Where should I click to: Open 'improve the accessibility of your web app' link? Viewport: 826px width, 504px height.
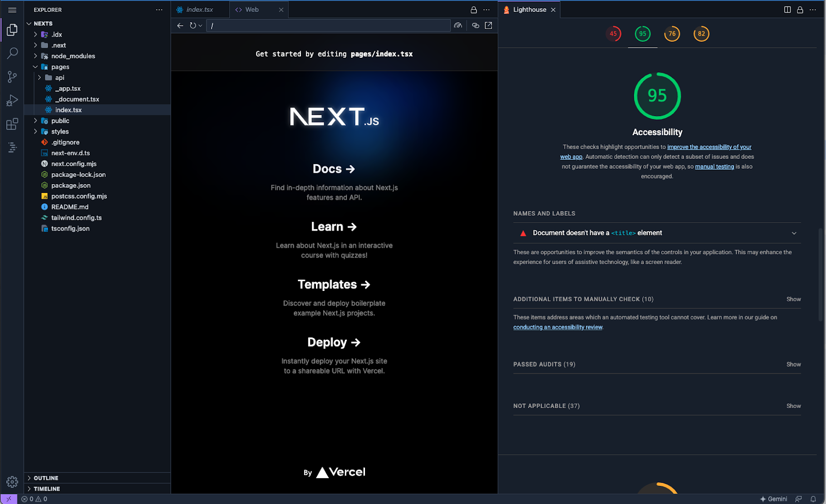click(709, 147)
